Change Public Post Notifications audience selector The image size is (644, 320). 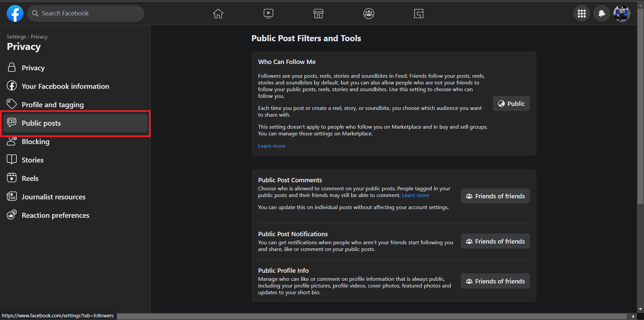tap(495, 241)
